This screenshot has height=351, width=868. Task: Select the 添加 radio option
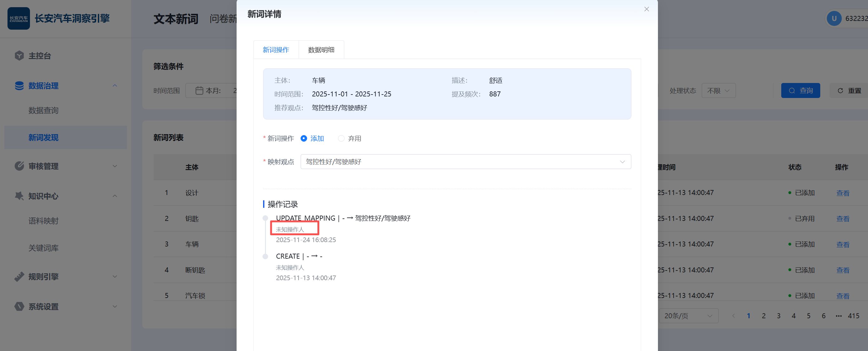304,139
